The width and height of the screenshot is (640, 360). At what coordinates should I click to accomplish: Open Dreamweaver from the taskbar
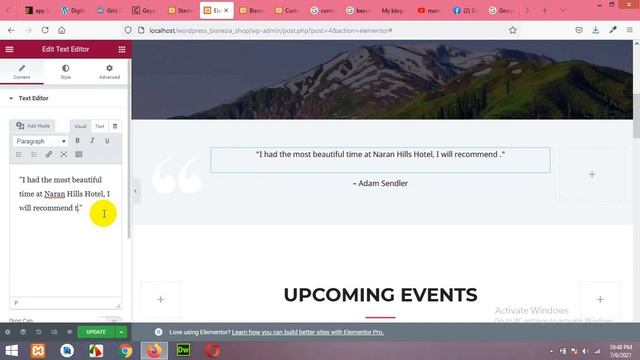pos(183,351)
